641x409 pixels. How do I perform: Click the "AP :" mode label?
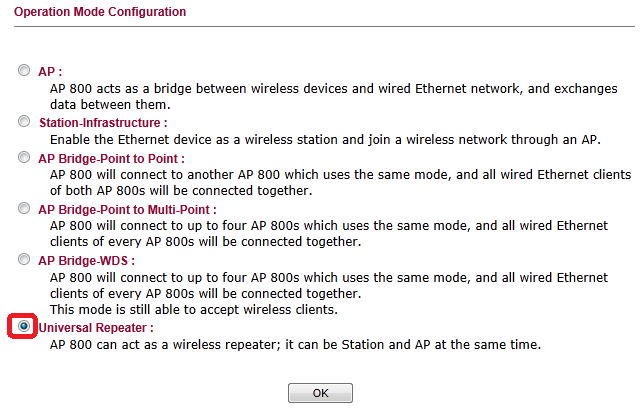click(x=50, y=72)
